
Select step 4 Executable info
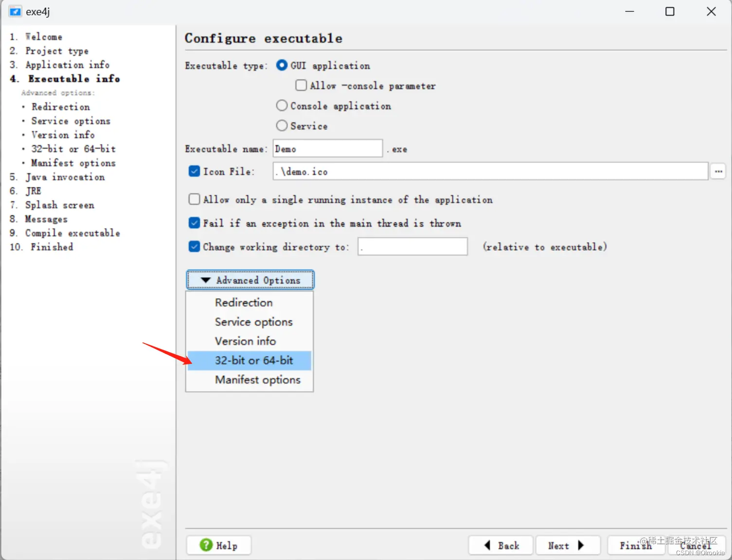pyautogui.click(x=65, y=79)
